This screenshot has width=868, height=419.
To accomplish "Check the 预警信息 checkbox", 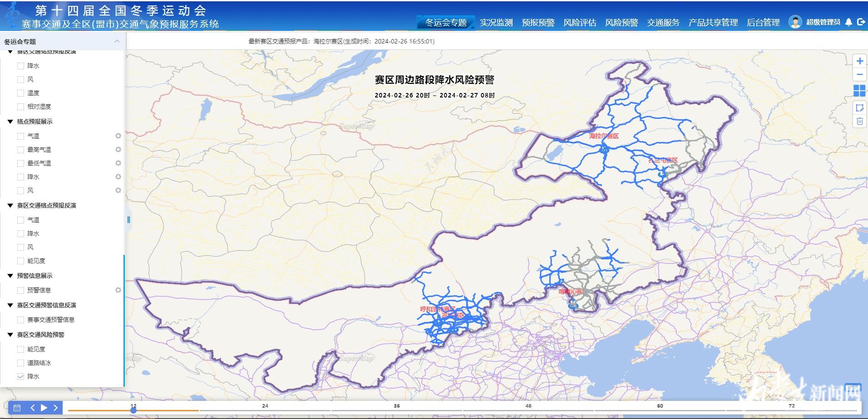I will pos(20,290).
